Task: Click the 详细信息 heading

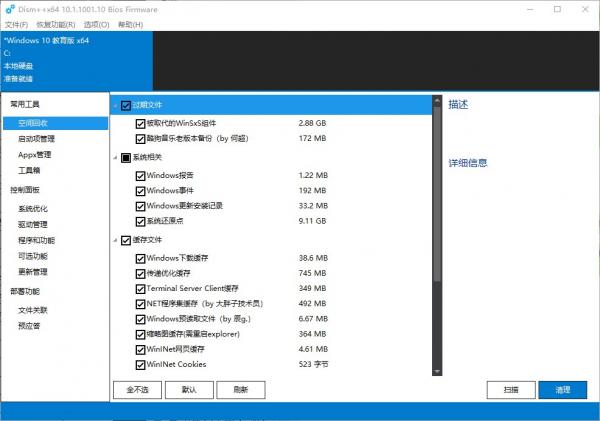Action: coord(468,163)
